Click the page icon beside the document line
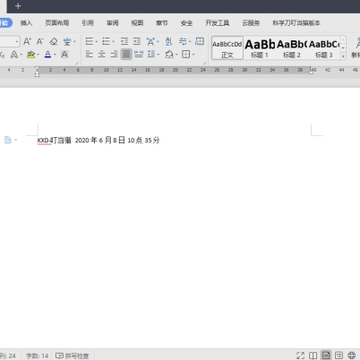 pyautogui.click(x=8, y=140)
